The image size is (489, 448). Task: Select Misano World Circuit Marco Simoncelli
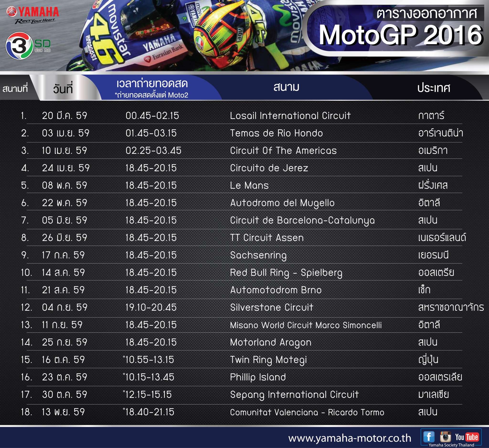pyautogui.click(x=306, y=325)
